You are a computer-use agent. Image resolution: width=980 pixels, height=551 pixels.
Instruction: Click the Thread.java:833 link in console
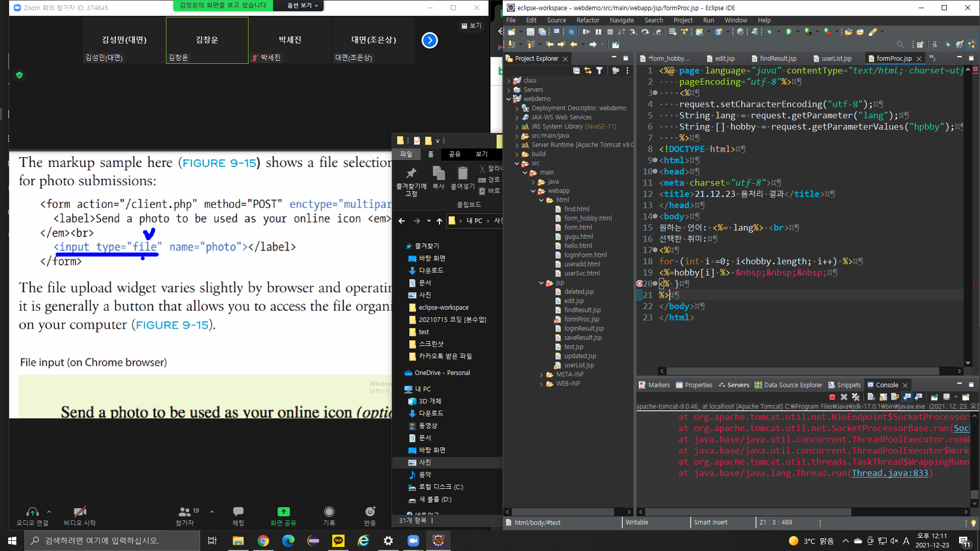point(890,473)
